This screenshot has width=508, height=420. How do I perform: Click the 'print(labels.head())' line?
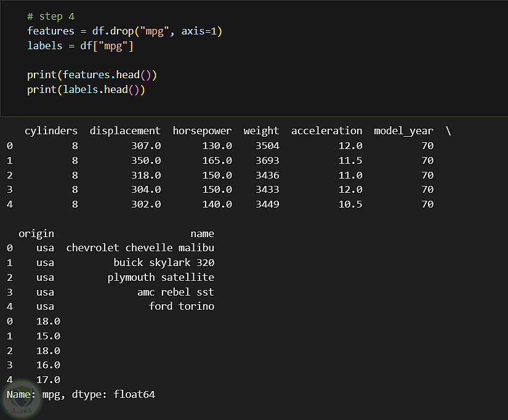[86, 90]
